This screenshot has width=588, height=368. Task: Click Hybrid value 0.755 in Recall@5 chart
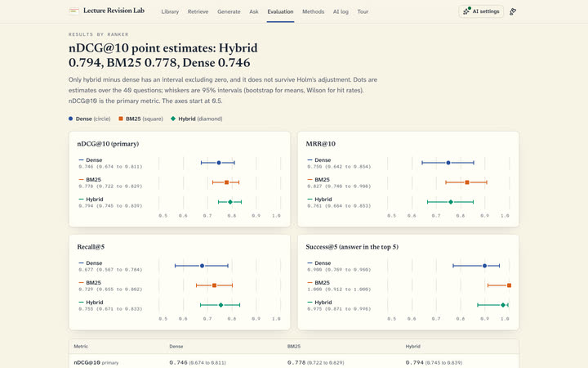(86, 308)
